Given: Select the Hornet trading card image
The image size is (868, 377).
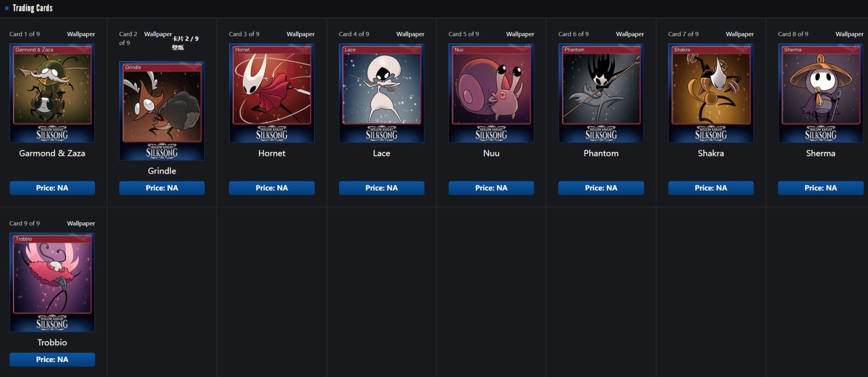Looking at the screenshot, I should (x=272, y=94).
